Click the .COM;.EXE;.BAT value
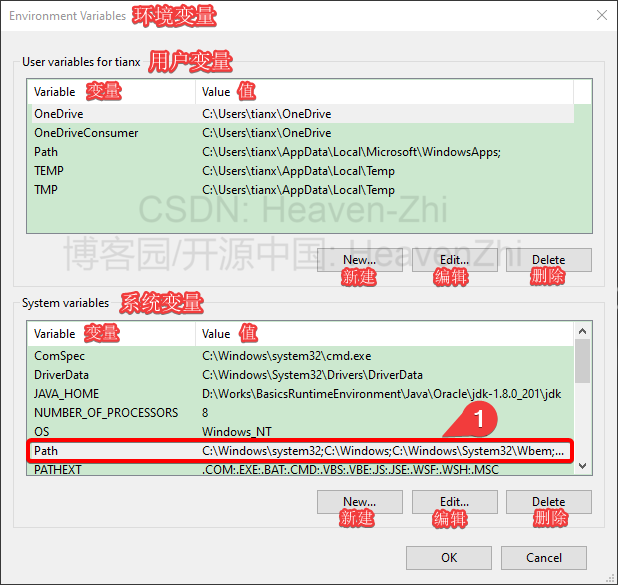618x585 pixels. (x=350, y=469)
